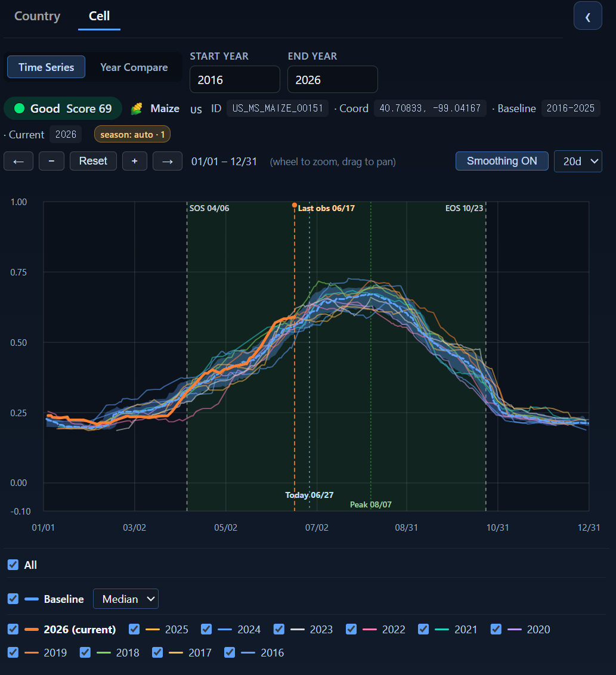Click the EOS 10/23 season end marker
The width and height of the screenshot is (616, 675).
(x=464, y=208)
